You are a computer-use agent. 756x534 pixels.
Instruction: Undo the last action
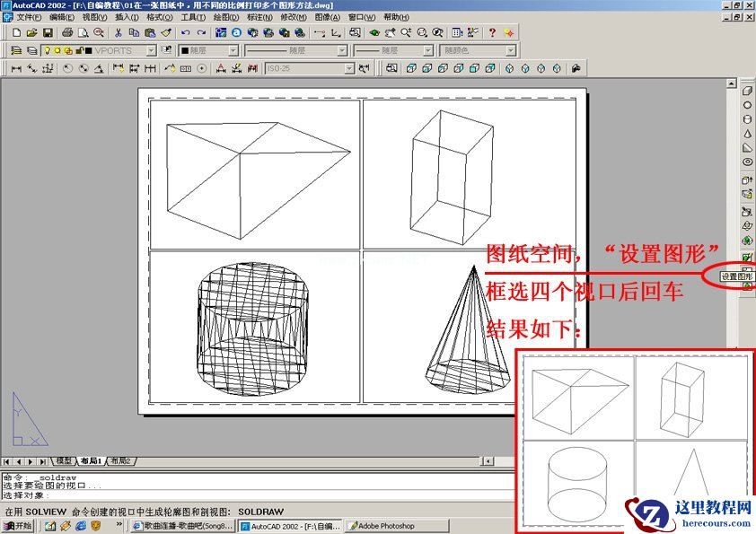coord(186,33)
